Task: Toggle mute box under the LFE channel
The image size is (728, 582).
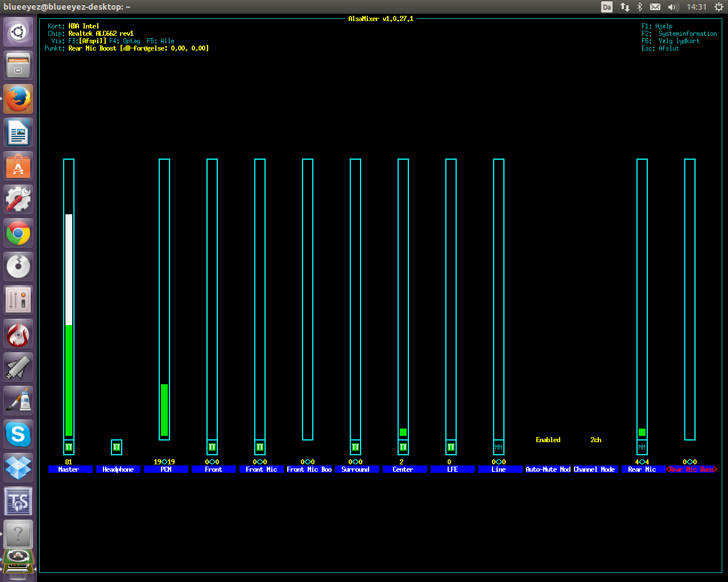Action: pyautogui.click(x=451, y=447)
